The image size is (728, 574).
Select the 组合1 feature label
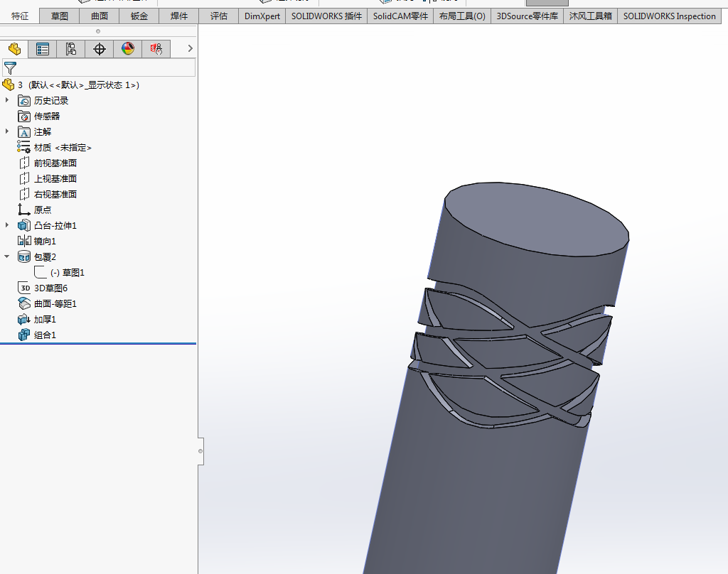(45, 335)
